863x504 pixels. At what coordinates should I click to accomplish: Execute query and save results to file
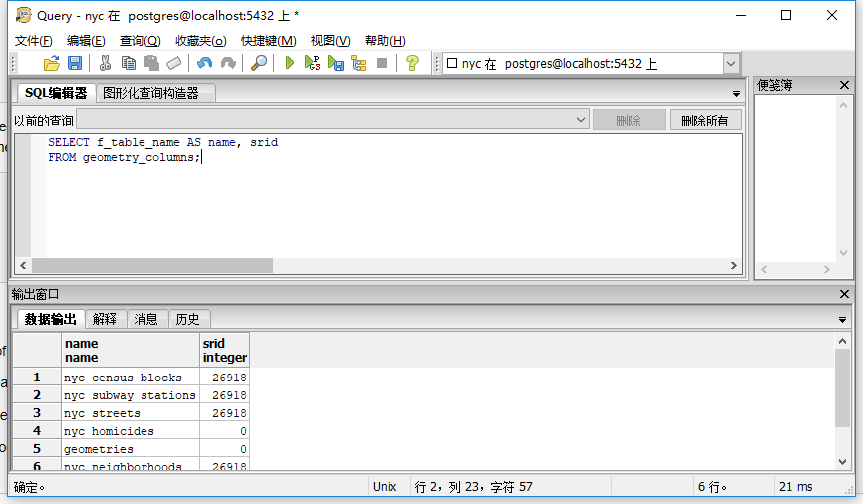pos(335,64)
